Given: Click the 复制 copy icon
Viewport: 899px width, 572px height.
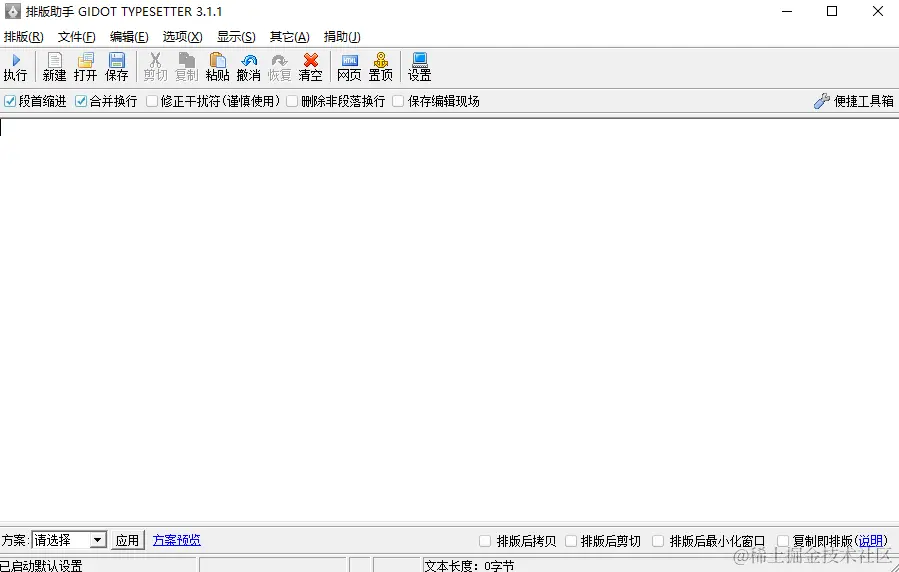Looking at the screenshot, I should tap(186, 67).
